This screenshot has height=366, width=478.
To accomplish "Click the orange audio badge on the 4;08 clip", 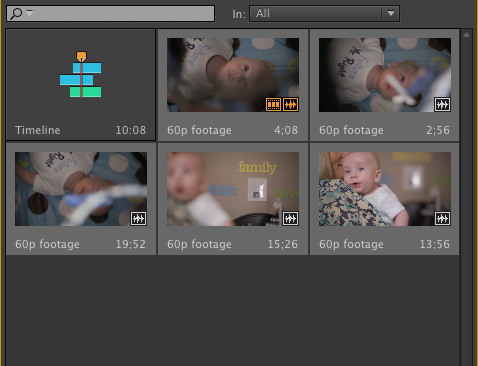I will click(290, 105).
